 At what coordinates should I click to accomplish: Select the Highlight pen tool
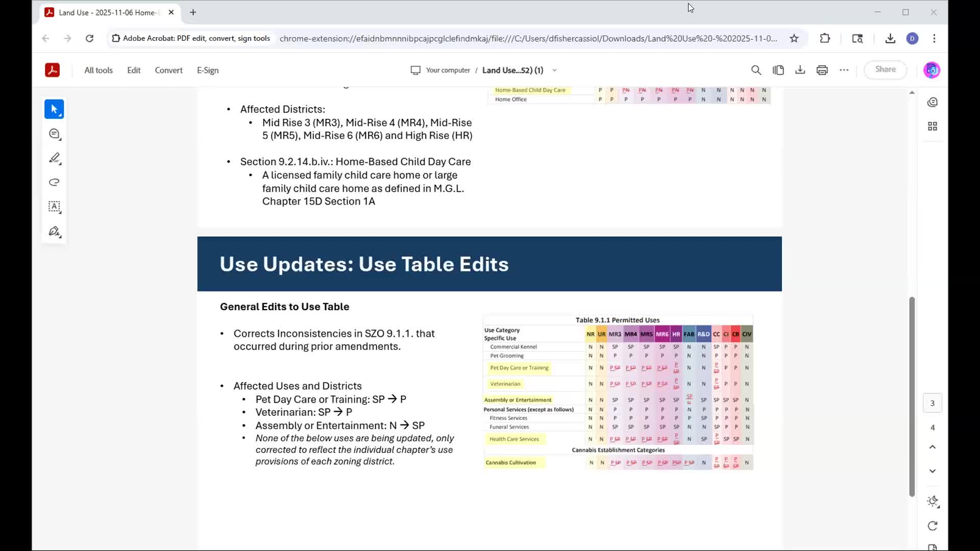point(54,158)
